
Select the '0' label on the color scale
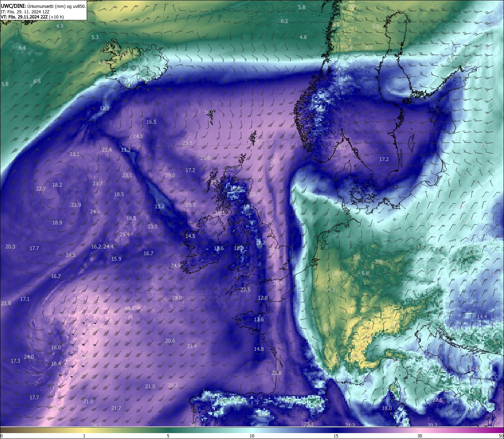point(2,436)
